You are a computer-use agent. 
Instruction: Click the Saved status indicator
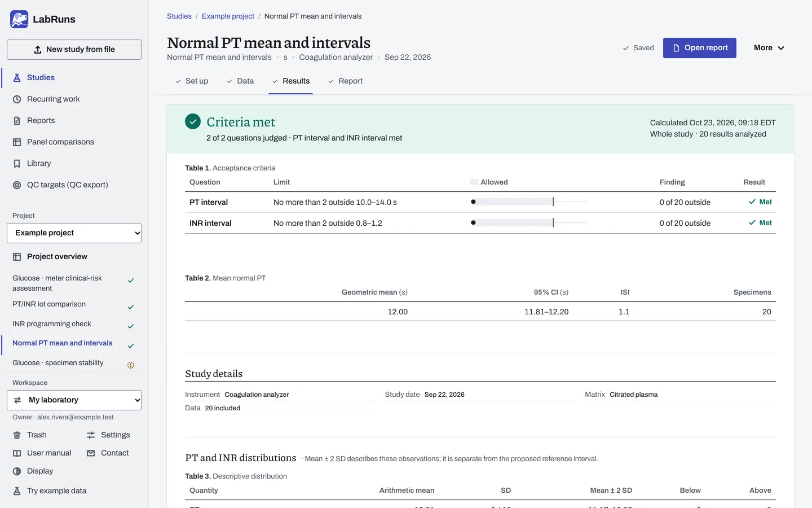click(638, 48)
